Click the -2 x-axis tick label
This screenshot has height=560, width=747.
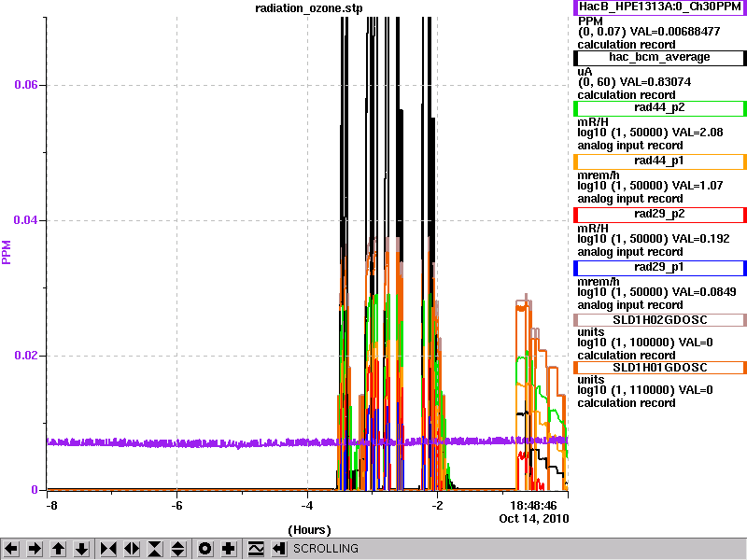[x=437, y=505]
